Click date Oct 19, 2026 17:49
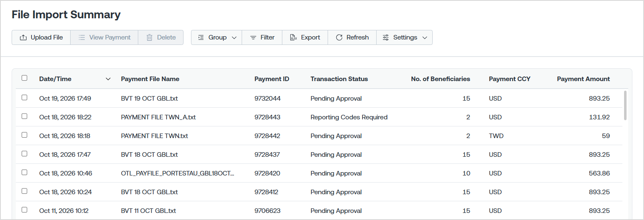This screenshot has height=220, width=644. tap(65, 99)
